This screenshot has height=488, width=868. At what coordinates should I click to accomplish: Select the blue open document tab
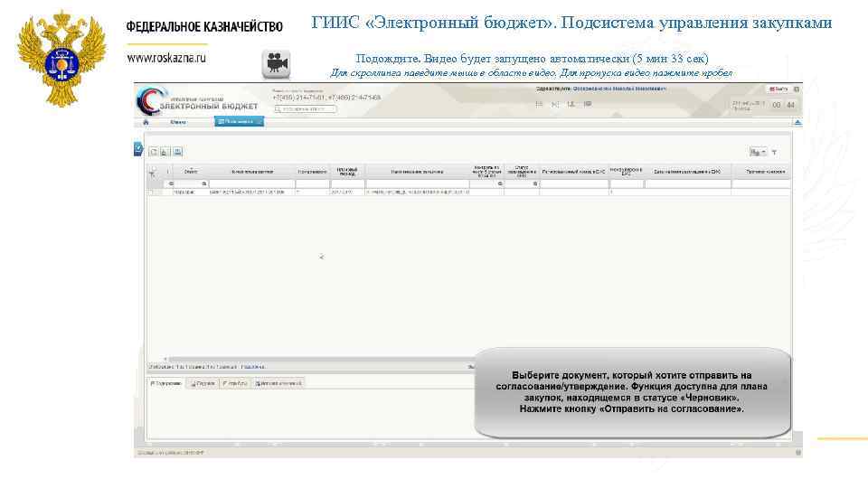(239, 122)
